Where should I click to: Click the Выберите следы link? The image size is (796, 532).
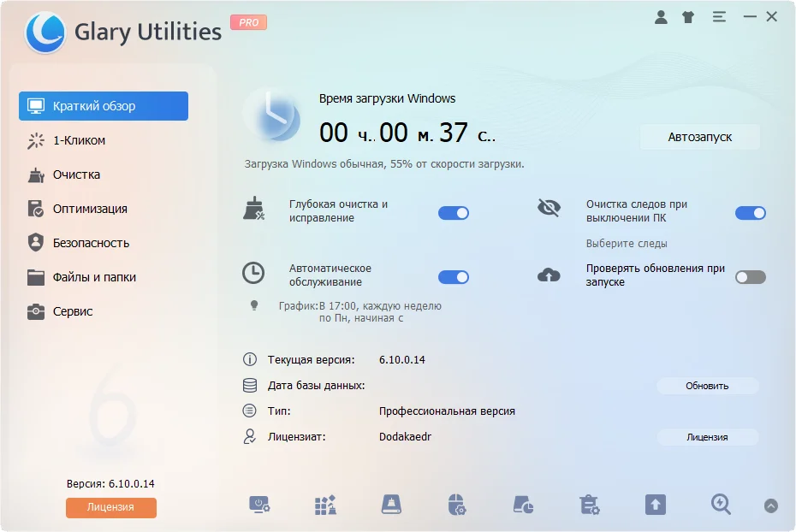pyautogui.click(x=627, y=244)
